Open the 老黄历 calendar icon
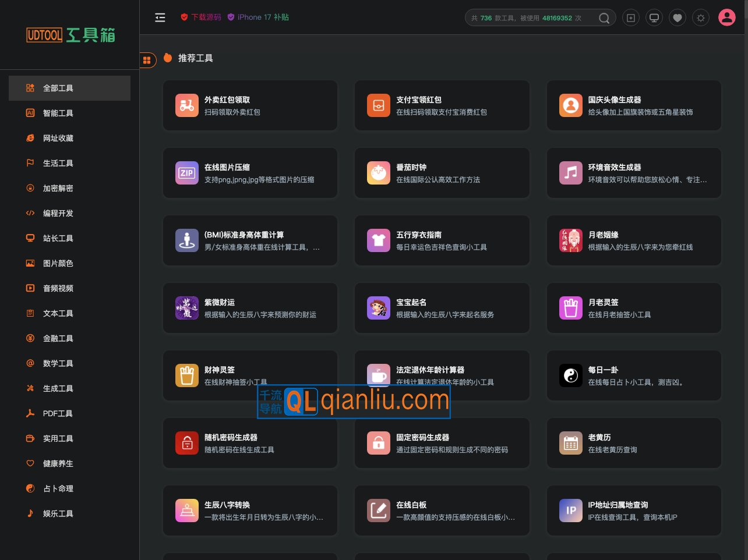 point(570,443)
